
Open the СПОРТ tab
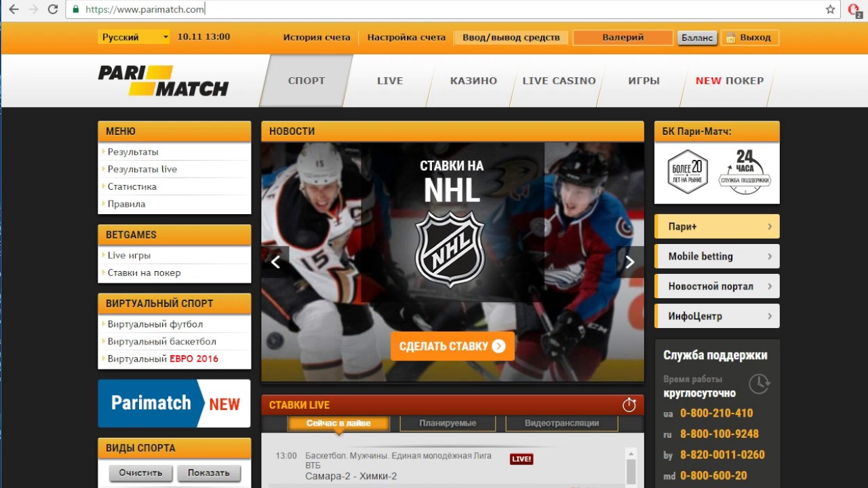click(307, 81)
